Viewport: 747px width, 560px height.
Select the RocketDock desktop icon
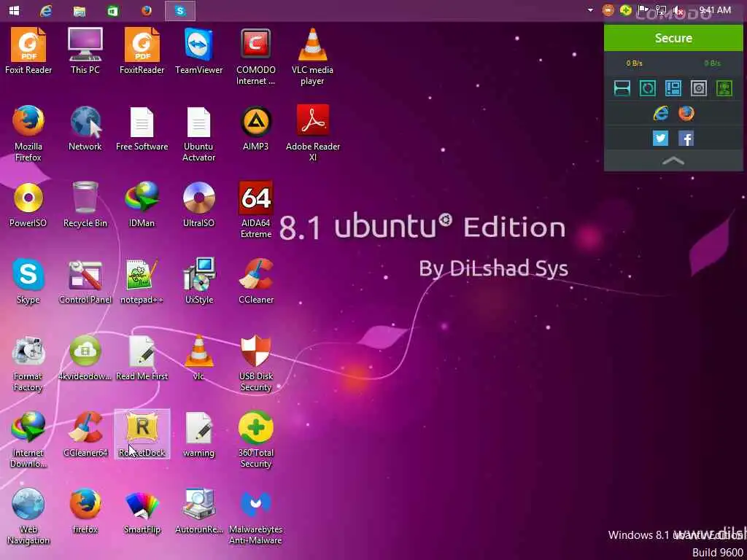(142, 435)
